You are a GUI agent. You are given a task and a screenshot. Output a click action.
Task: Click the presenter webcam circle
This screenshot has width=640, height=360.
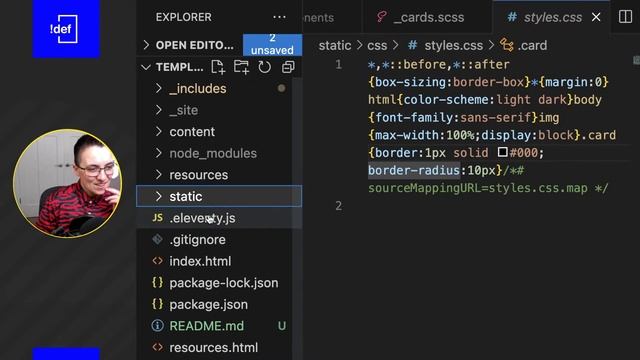(67, 183)
